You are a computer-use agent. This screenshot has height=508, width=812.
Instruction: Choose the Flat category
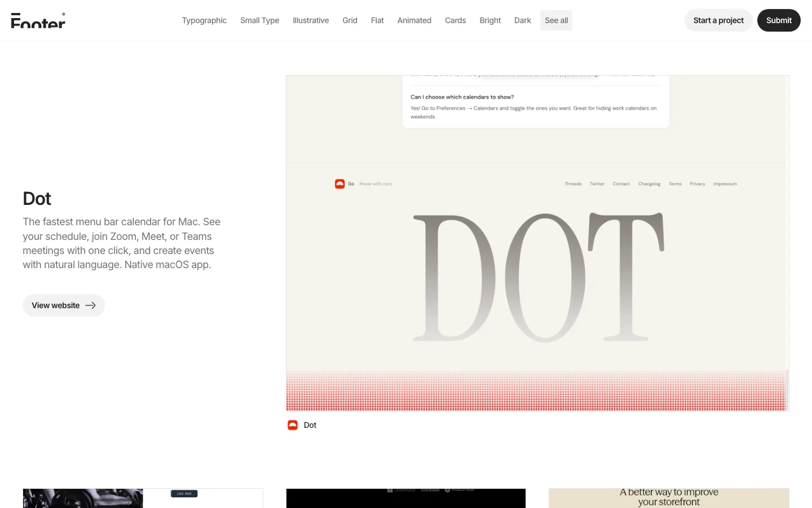pos(377,20)
